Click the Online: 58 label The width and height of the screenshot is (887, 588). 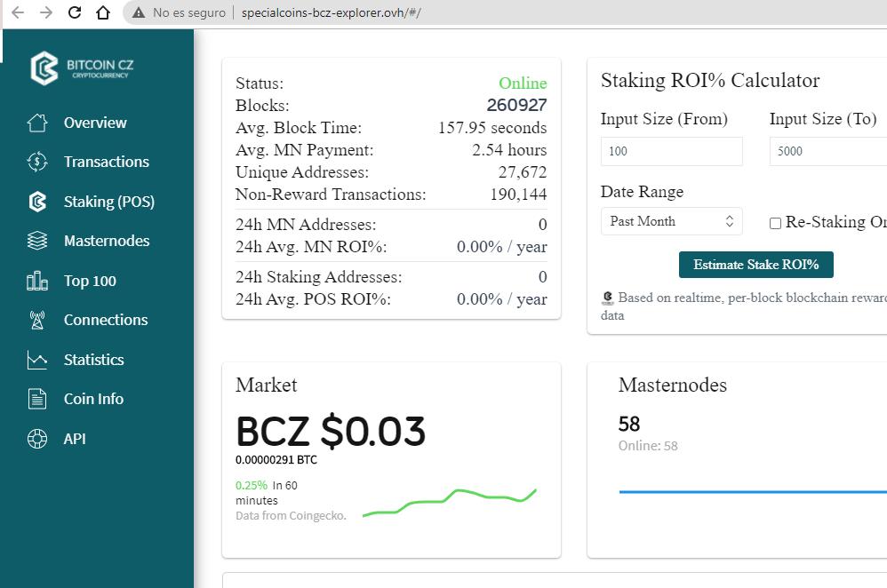(x=648, y=446)
